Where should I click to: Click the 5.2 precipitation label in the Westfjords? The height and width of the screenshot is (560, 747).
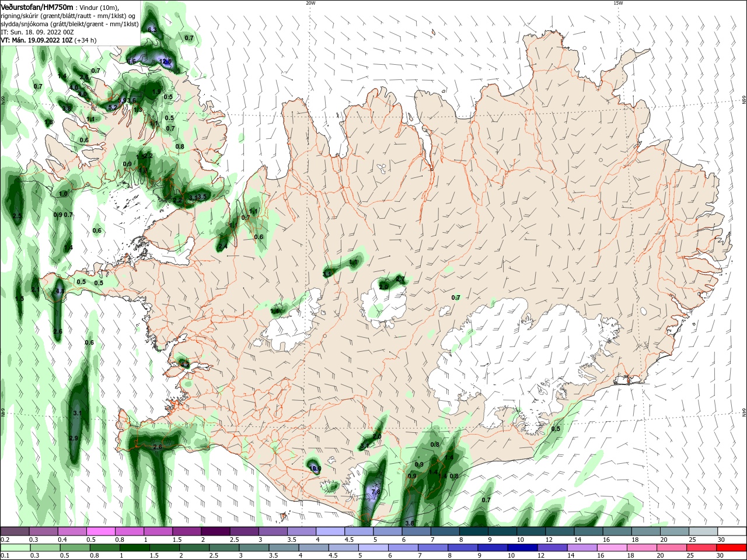point(113,107)
